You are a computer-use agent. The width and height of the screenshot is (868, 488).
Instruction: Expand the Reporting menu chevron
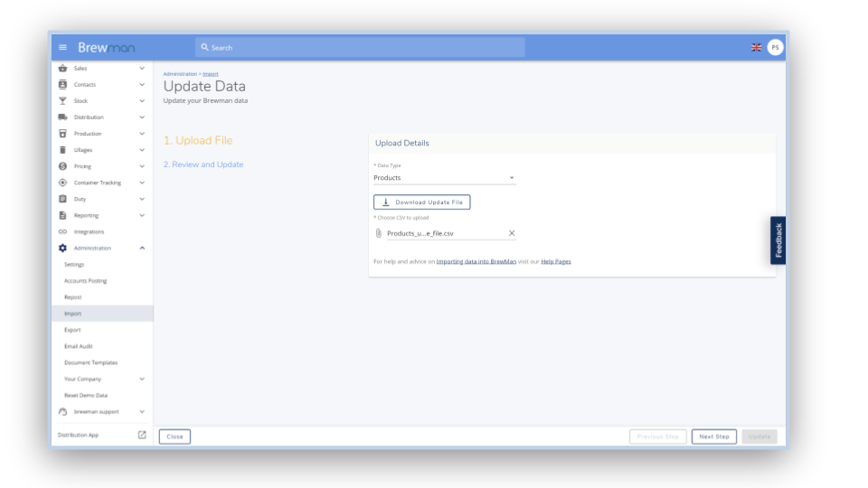click(x=142, y=215)
